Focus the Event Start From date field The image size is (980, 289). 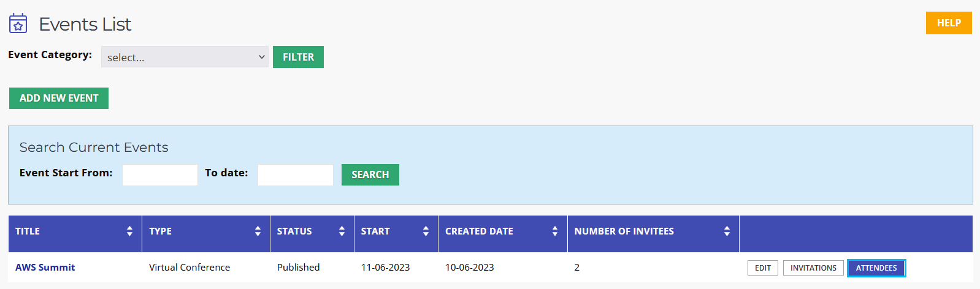point(160,175)
